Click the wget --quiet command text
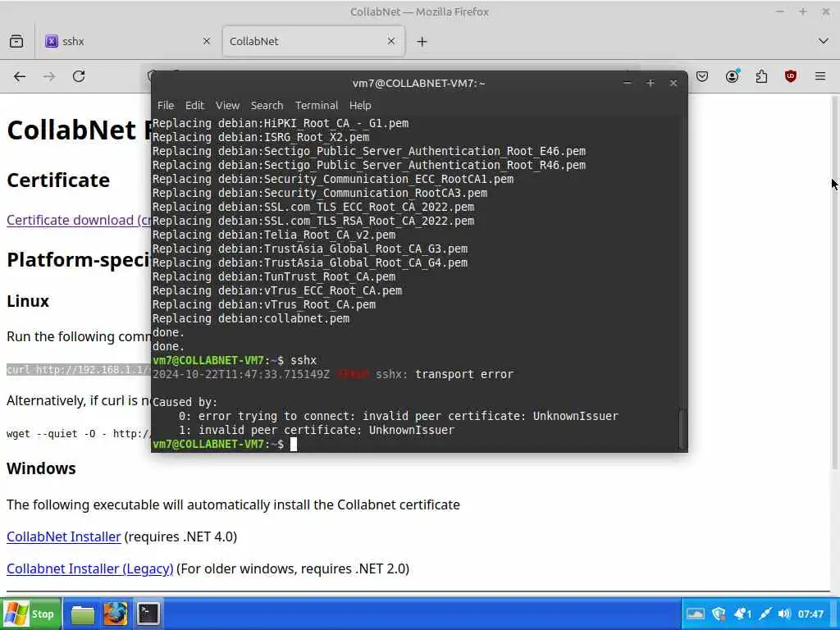This screenshot has height=630, width=840. tap(79, 433)
